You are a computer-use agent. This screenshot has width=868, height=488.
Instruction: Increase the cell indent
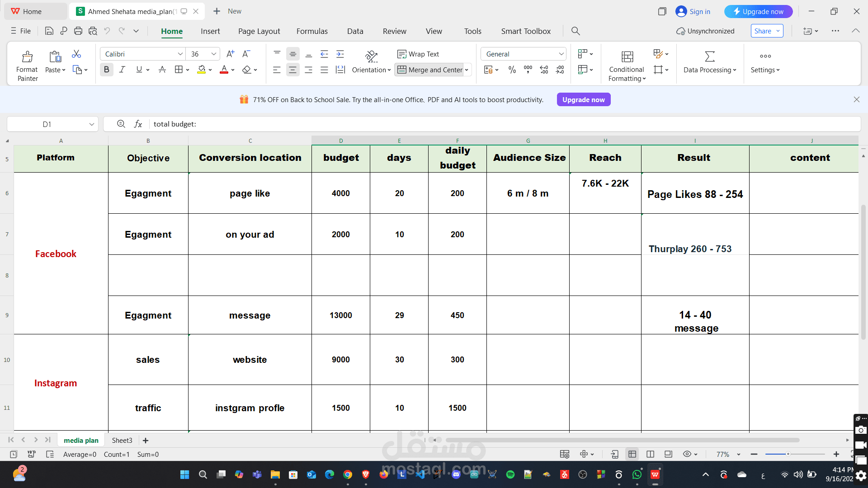point(340,54)
